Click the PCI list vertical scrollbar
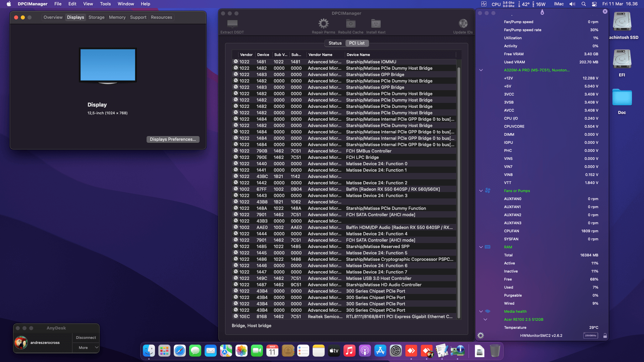 tap(459, 193)
